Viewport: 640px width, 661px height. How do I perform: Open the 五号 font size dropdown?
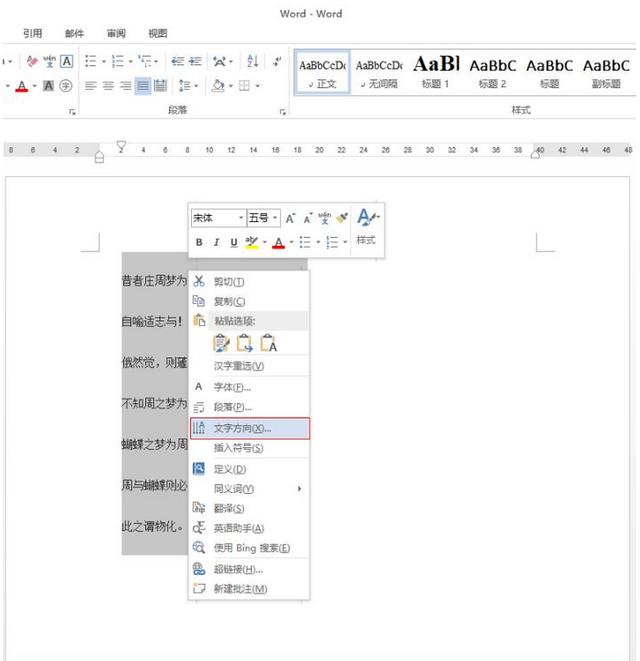coord(275,218)
